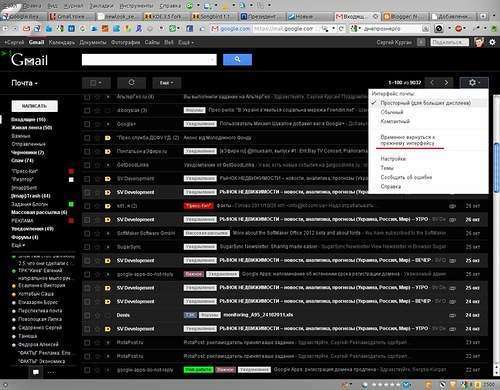Star the Google+ message

97,124
